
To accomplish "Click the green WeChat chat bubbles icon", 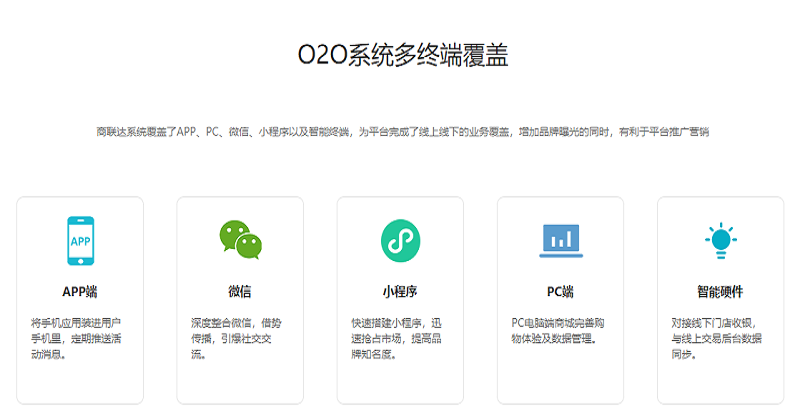I will (x=240, y=239).
